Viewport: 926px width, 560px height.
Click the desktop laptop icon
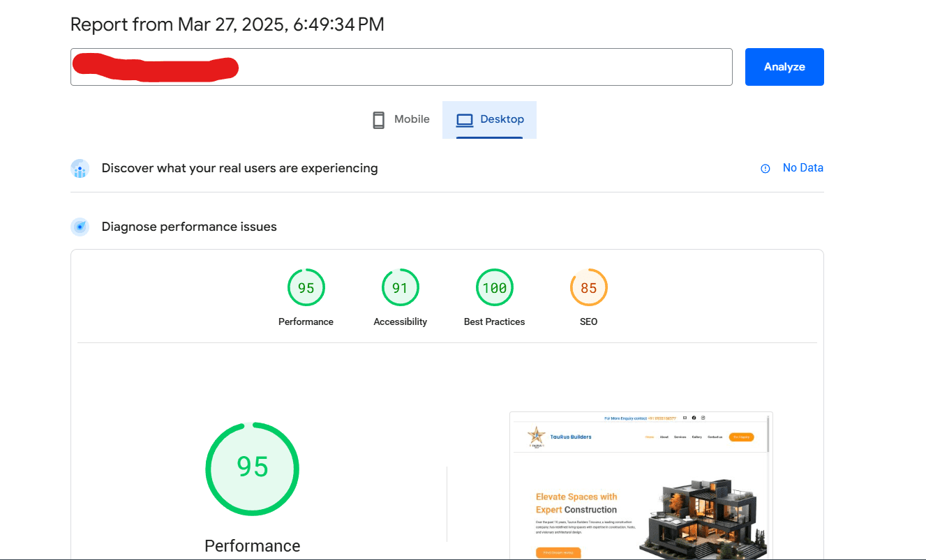[x=464, y=120]
